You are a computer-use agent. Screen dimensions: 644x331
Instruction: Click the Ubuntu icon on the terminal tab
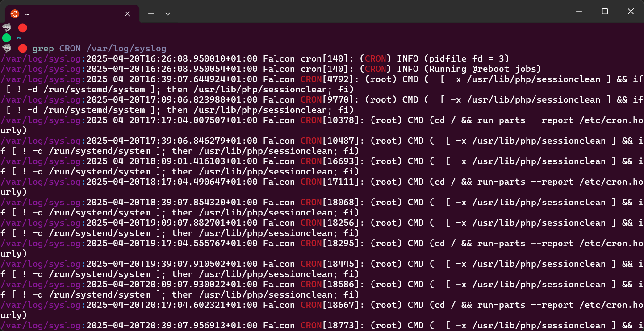pyautogui.click(x=15, y=13)
